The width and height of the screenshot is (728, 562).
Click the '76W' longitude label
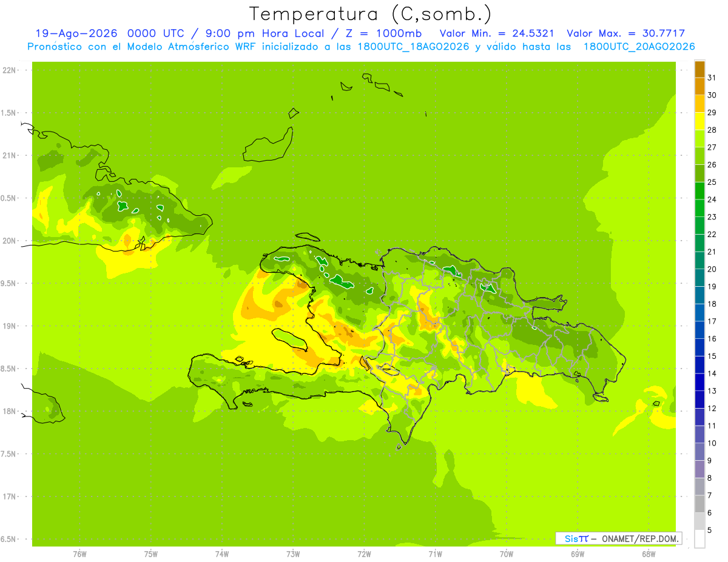(79, 554)
